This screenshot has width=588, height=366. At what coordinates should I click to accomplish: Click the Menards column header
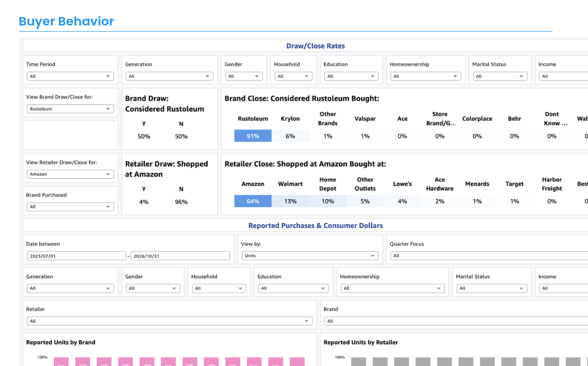point(477,184)
